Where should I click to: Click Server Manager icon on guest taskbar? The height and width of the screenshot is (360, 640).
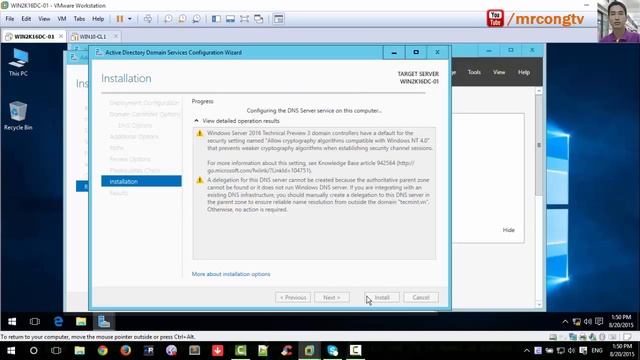[104, 322]
